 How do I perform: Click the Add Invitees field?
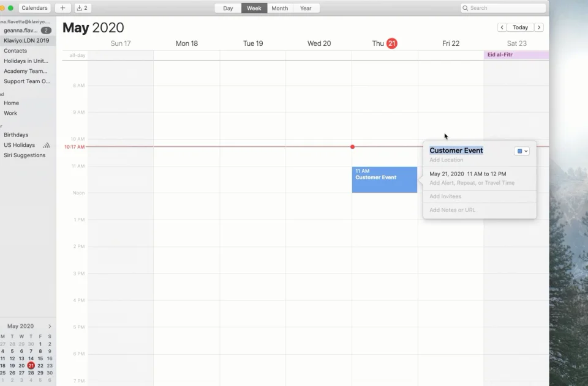click(x=445, y=196)
